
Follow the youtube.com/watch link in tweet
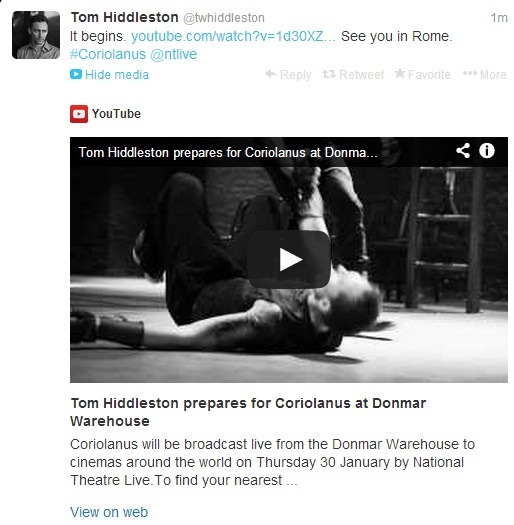coord(233,36)
